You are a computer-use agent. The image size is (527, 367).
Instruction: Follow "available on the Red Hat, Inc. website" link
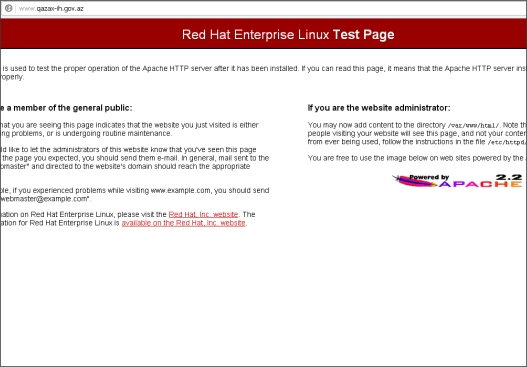[184, 223]
